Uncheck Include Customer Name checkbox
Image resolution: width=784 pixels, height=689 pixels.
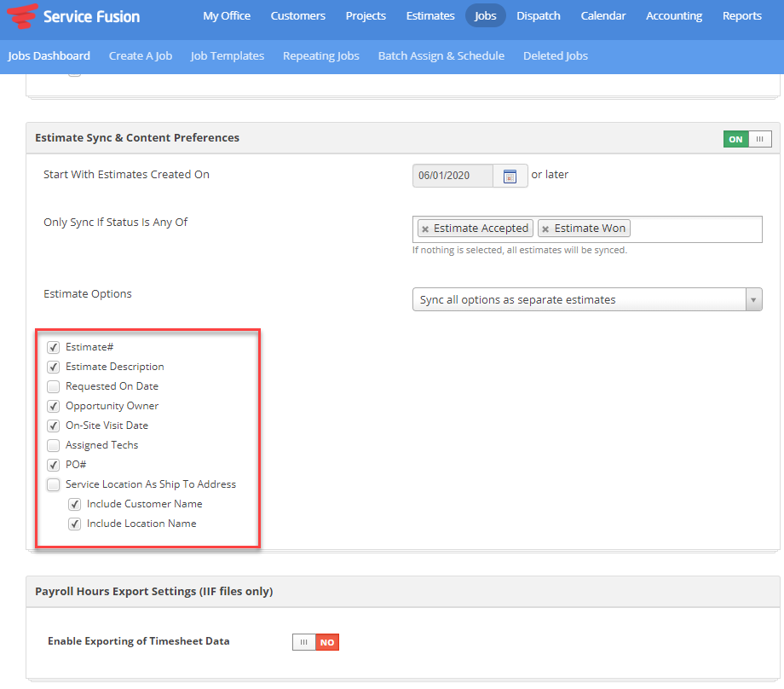[74, 504]
